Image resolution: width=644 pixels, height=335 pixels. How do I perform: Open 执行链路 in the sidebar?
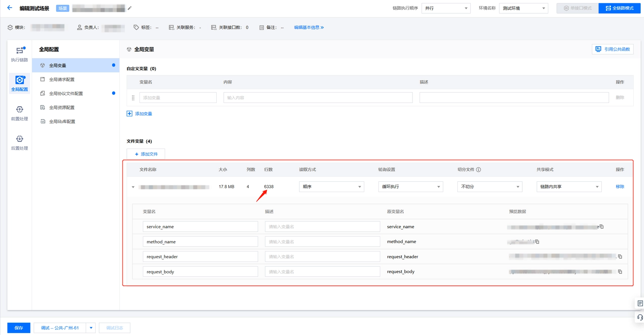[19, 54]
